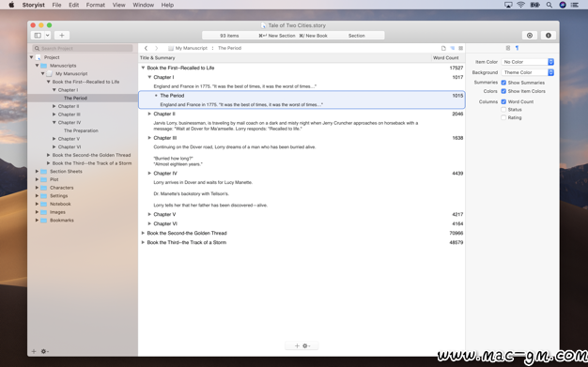Click the Word Count column header

pos(445,58)
